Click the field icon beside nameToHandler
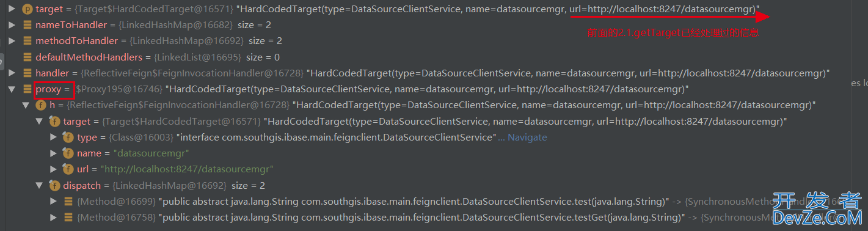Viewport: 868px width, 231px height. (27, 25)
